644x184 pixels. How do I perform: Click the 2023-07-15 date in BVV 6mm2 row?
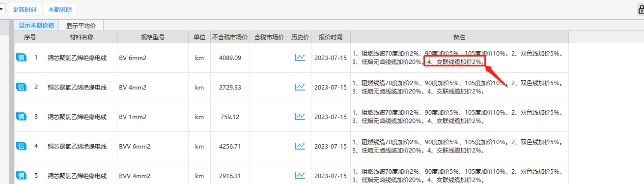click(331, 147)
